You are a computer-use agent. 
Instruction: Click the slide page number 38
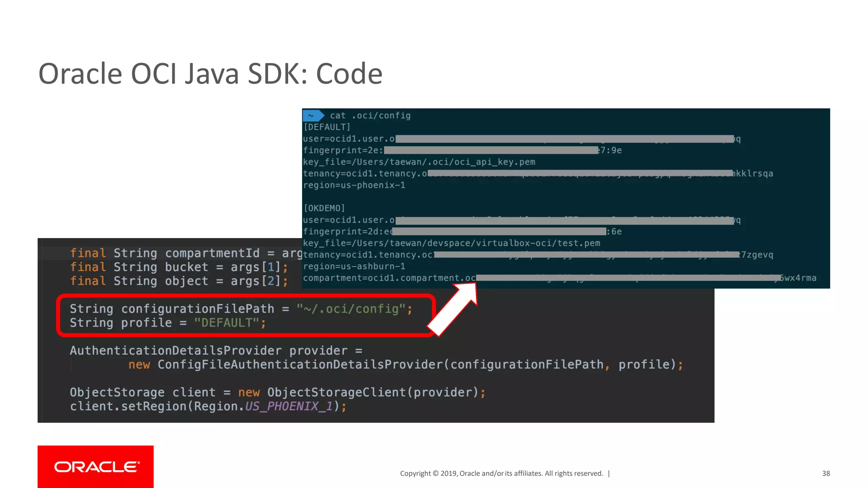(826, 474)
